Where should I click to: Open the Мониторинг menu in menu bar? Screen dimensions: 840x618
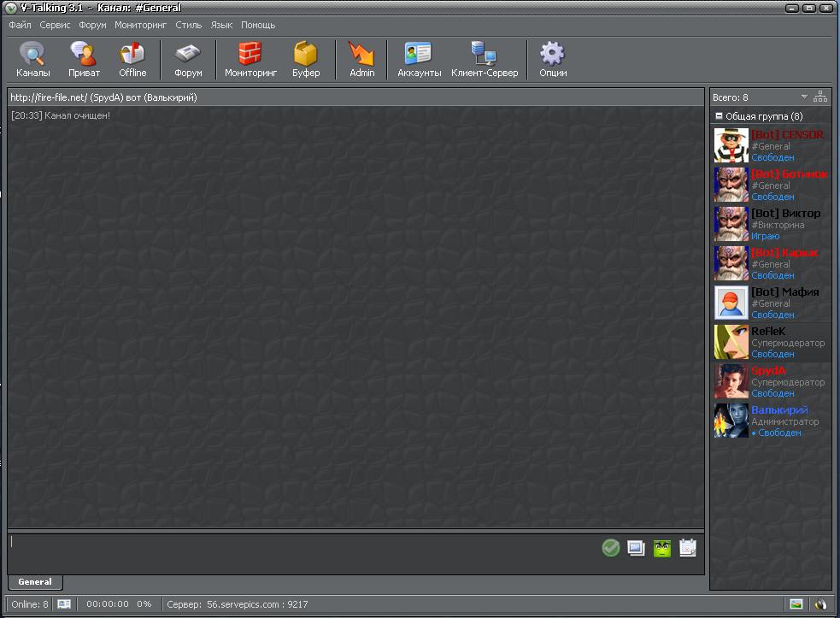(x=140, y=25)
